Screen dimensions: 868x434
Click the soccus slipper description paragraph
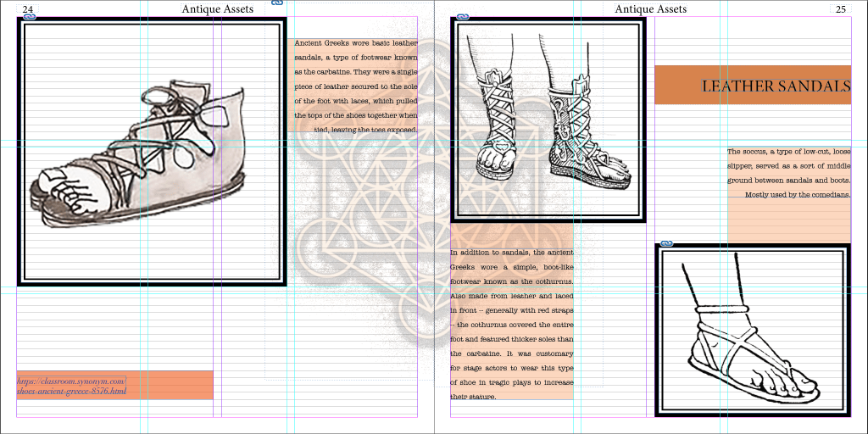(788, 173)
